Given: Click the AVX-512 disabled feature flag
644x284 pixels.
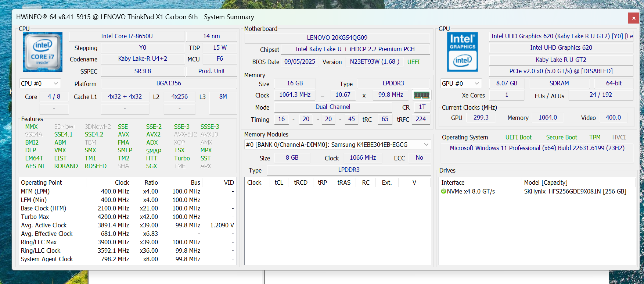Looking at the screenshot, I should [x=186, y=134].
